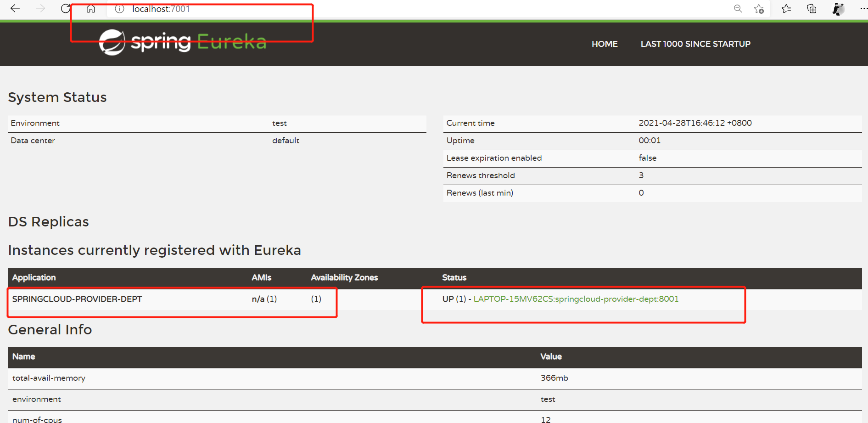Click the Value column header in General Info
Screen dimensions: 868x423
(551, 356)
